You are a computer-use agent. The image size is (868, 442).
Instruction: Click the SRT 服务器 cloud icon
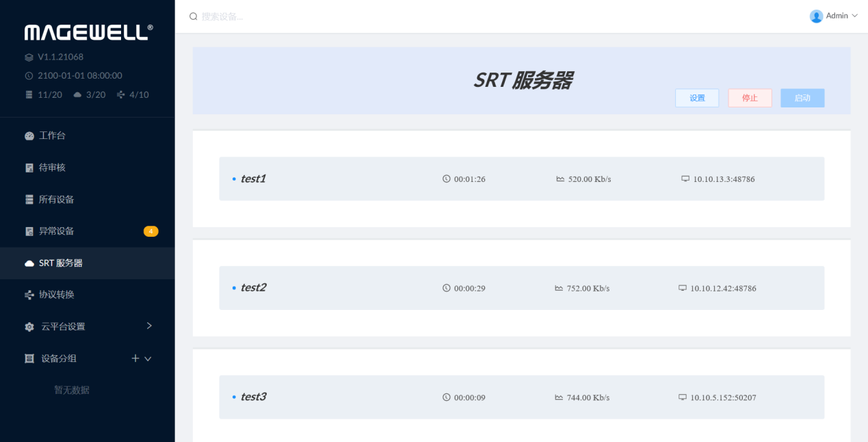coord(29,263)
